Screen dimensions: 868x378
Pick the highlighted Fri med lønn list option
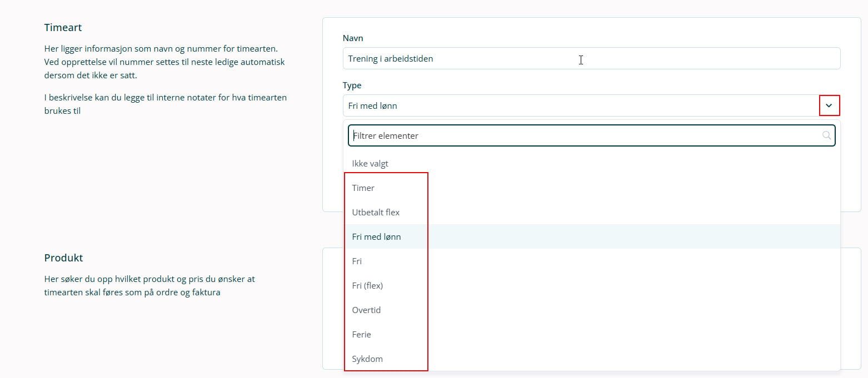tap(377, 237)
